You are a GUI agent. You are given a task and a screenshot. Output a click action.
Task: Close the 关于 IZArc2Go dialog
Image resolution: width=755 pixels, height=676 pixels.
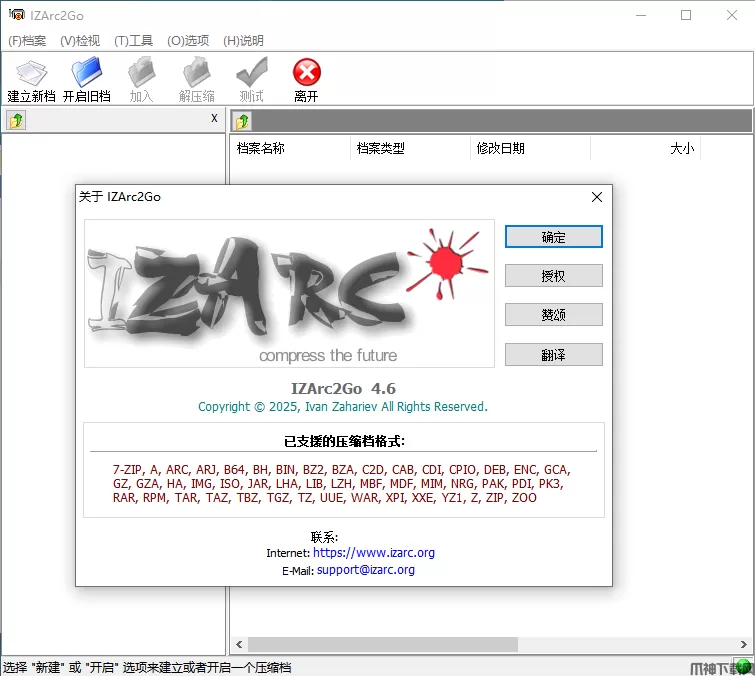(597, 197)
